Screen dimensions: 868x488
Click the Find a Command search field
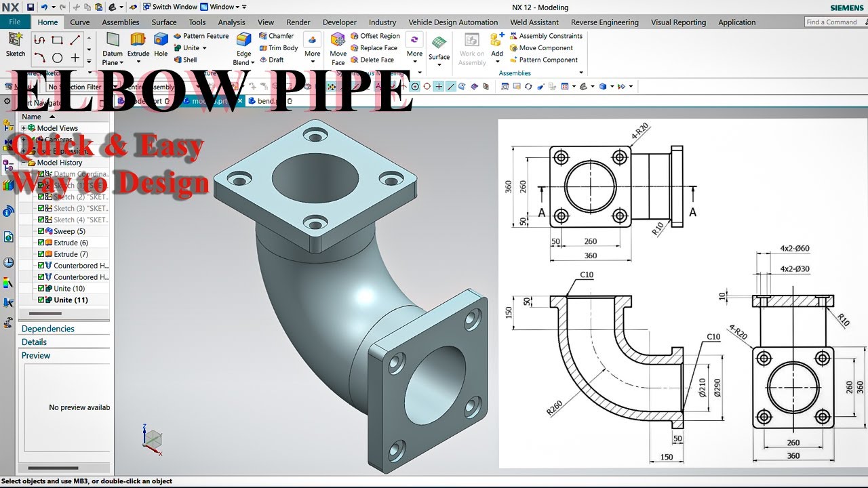click(835, 22)
